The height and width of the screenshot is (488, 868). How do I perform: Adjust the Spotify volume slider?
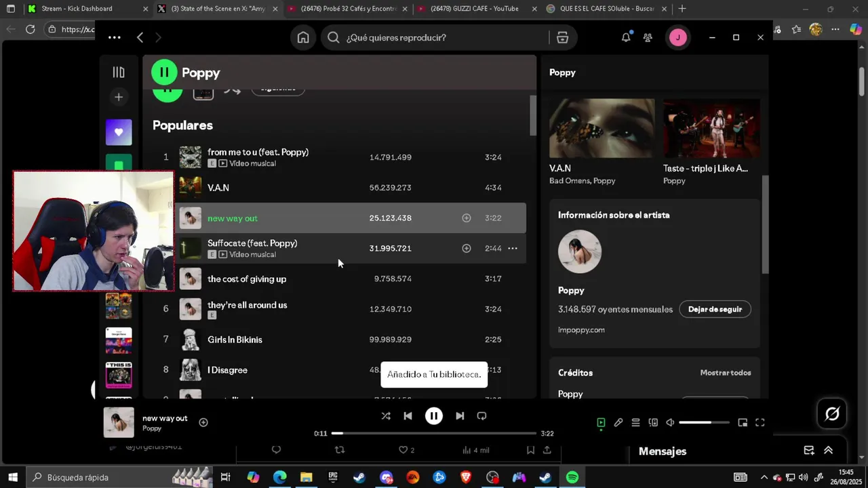pyautogui.click(x=704, y=423)
